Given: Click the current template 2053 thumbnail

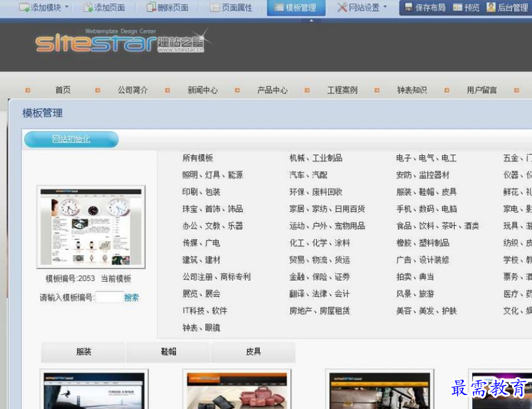Looking at the screenshot, I should 91,227.
